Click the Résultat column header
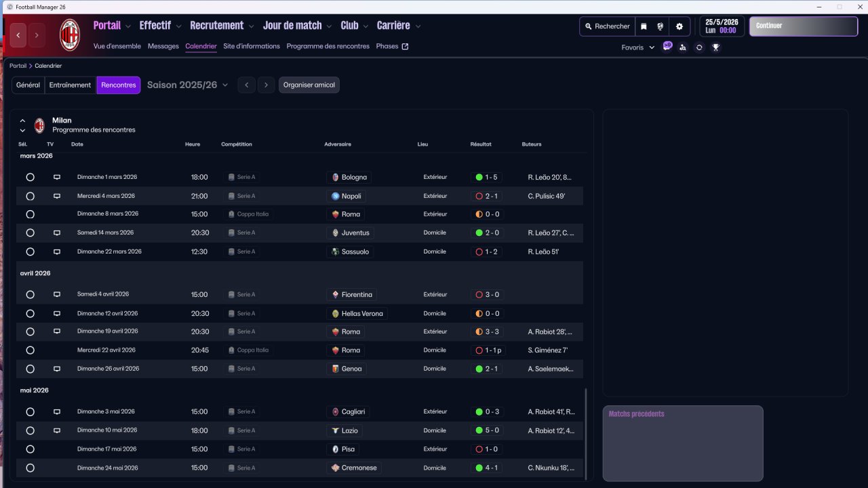The width and height of the screenshot is (868, 488). pos(481,144)
